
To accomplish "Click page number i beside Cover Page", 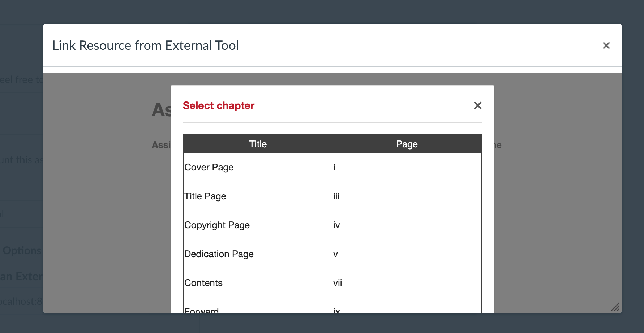I will [334, 167].
